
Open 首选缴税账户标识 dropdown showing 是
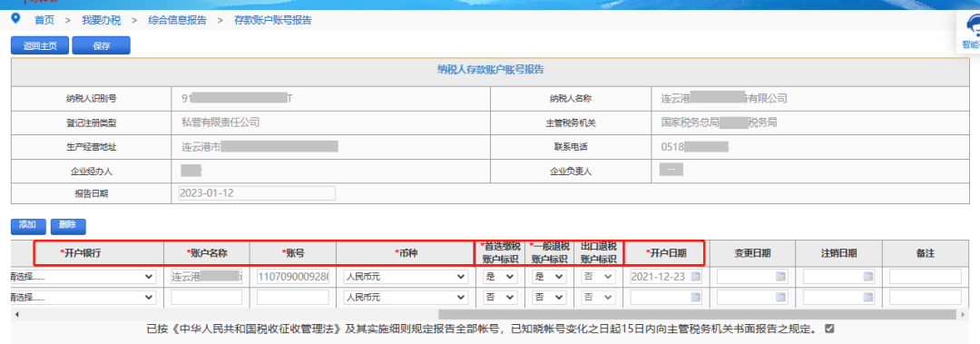pyautogui.click(x=499, y=277)
